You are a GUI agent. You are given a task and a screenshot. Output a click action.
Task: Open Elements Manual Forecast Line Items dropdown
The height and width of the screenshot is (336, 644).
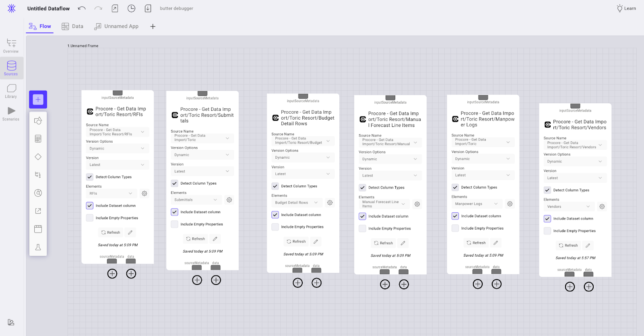click(384, 204)
